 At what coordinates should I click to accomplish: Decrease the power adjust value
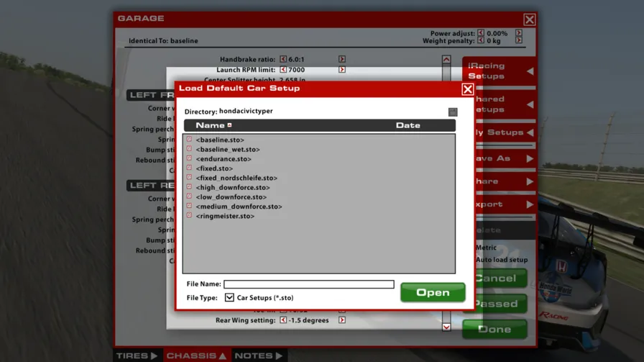tap(481, 33)
